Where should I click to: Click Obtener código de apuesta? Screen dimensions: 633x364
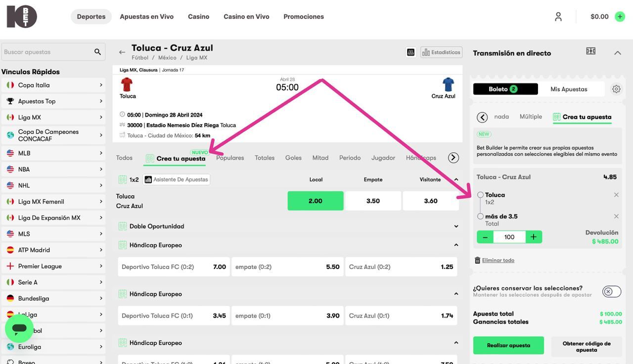[x=587, y=346]
